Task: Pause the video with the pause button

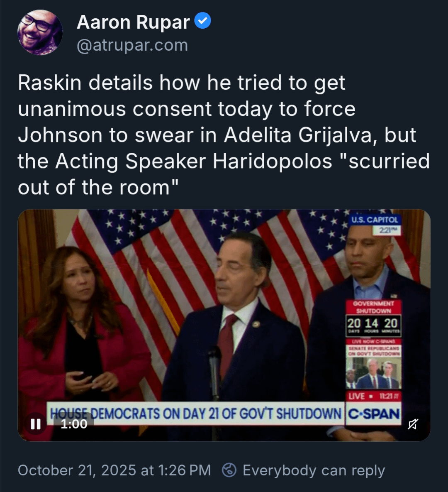Action: click(36, 424)
